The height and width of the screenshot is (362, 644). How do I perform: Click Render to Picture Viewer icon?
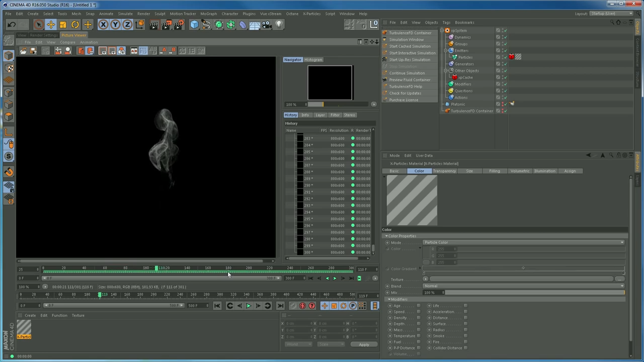167,25
